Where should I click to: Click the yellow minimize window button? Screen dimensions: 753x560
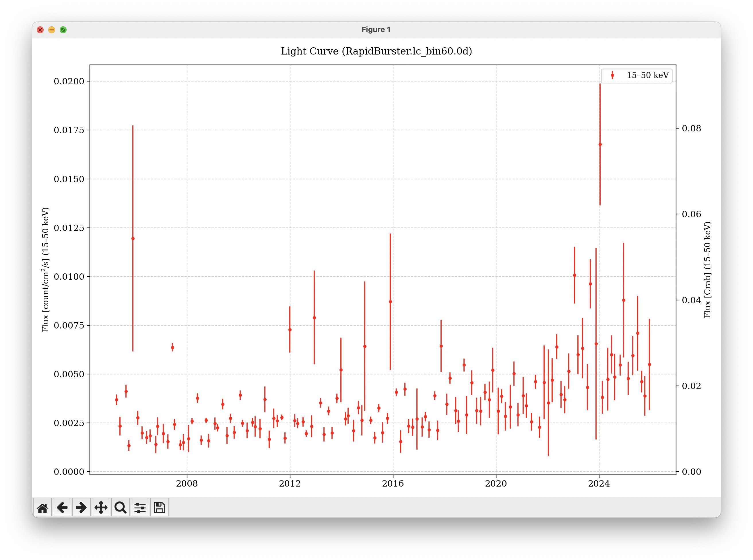pos(52,30)
